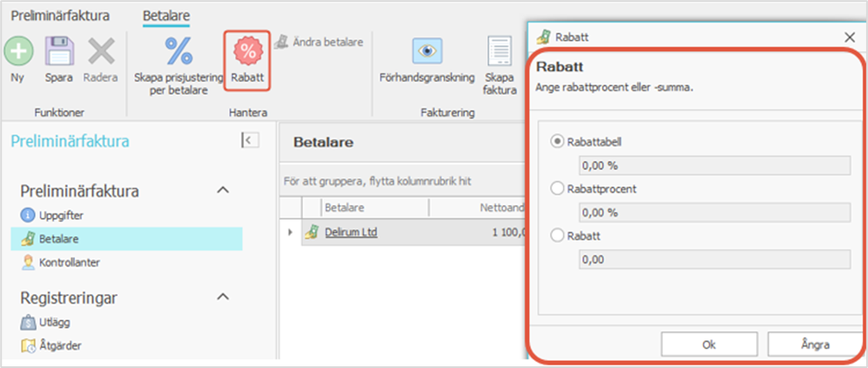
Task: Collapse the Registreringar section chevron
Action: 222,297
